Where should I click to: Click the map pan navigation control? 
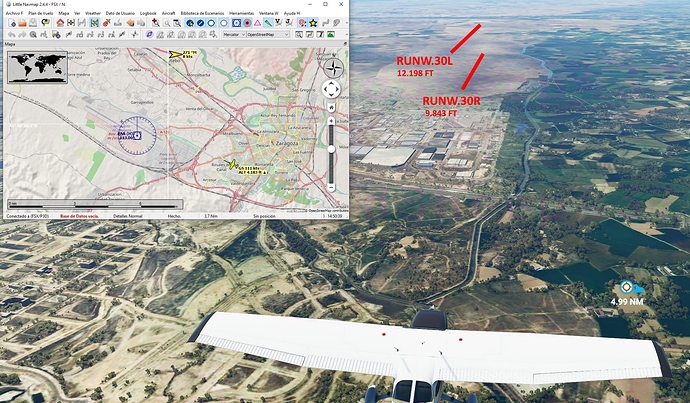point(331,90)
